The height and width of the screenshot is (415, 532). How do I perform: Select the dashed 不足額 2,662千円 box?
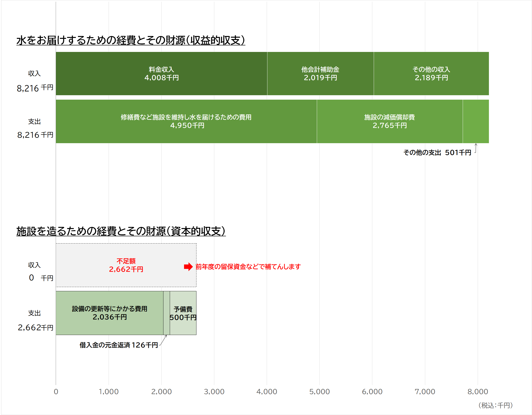[x=126, y=265]
